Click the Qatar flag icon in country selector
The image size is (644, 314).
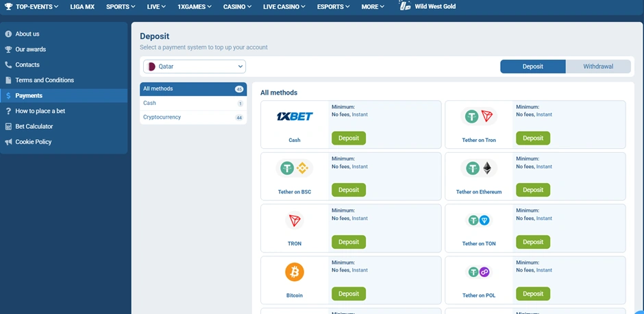point(151,67)
